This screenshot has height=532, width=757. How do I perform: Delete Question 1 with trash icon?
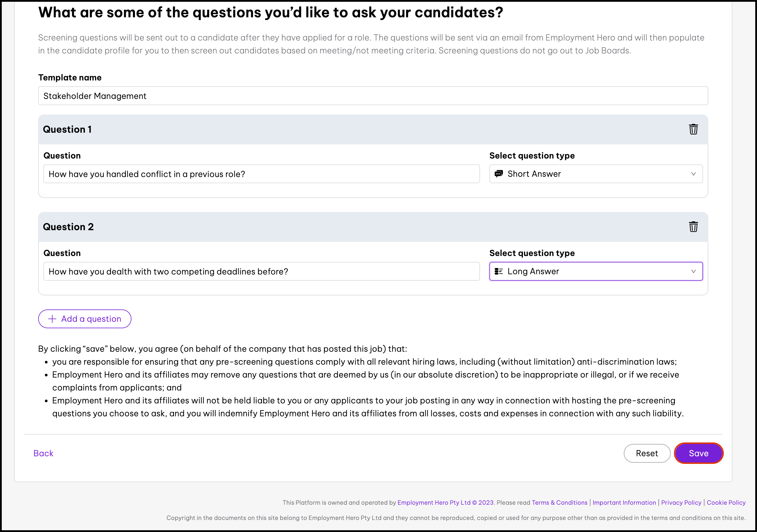tap(693, 129)
